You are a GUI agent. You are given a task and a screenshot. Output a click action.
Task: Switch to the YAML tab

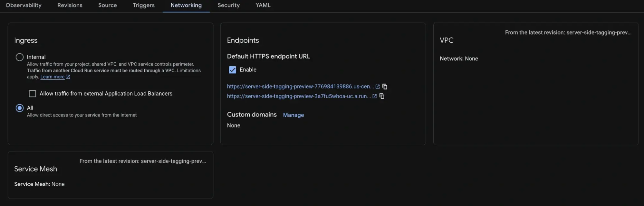(x=263, y=5)
